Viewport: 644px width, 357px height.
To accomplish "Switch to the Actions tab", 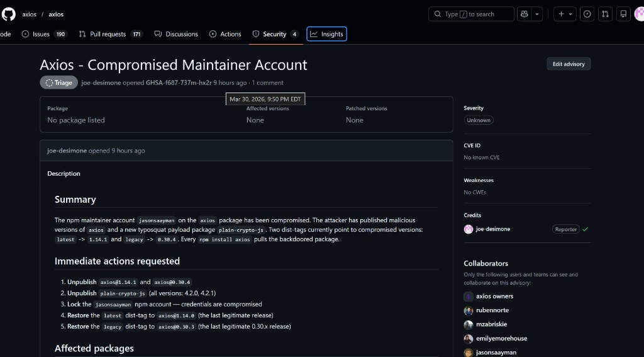I will pos(225,34).
